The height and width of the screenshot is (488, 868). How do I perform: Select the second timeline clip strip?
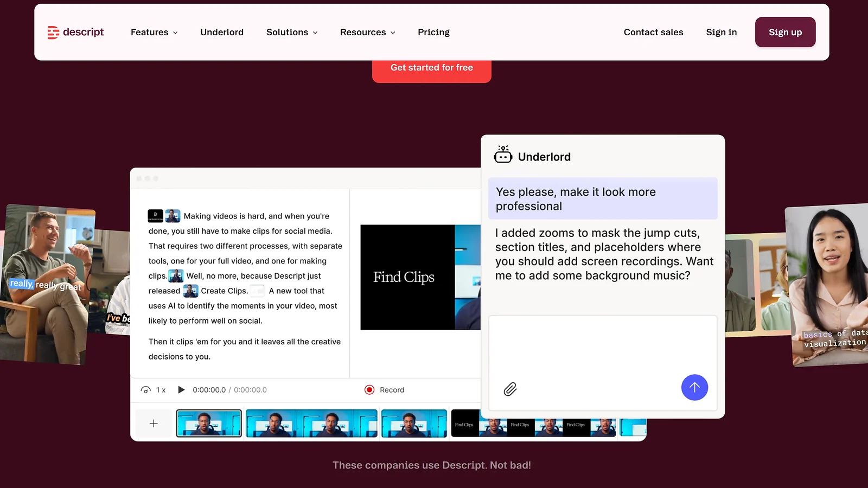tap(311, 423)
